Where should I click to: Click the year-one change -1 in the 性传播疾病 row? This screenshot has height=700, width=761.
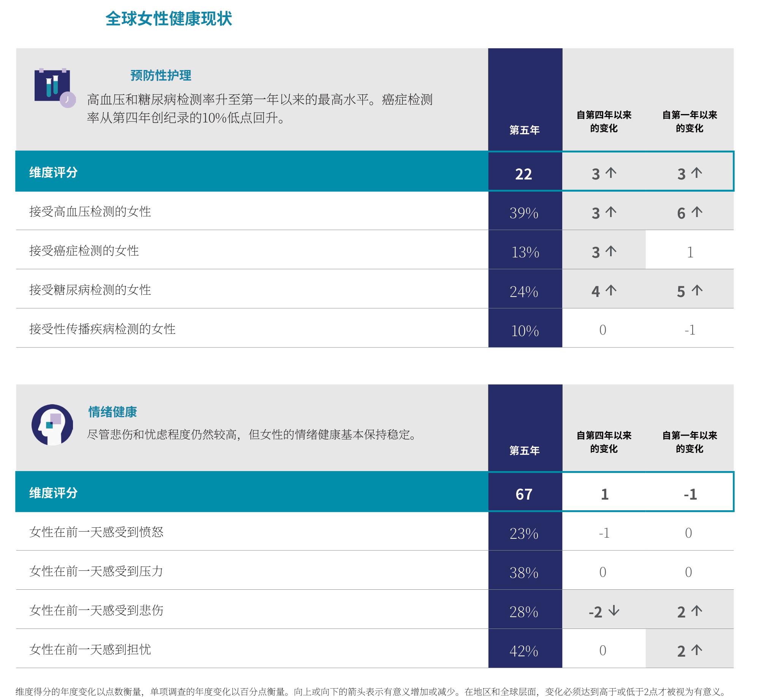pos(690,330)
